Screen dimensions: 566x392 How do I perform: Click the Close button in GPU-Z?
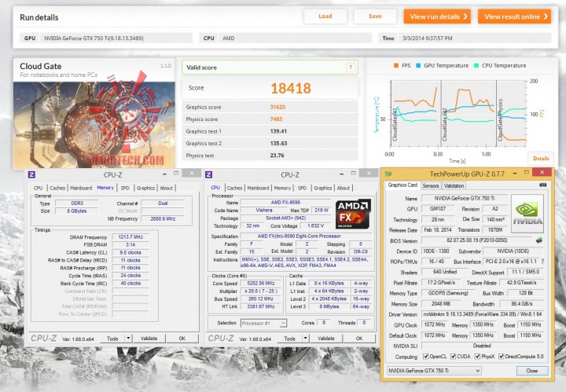[x=532, y=371]
